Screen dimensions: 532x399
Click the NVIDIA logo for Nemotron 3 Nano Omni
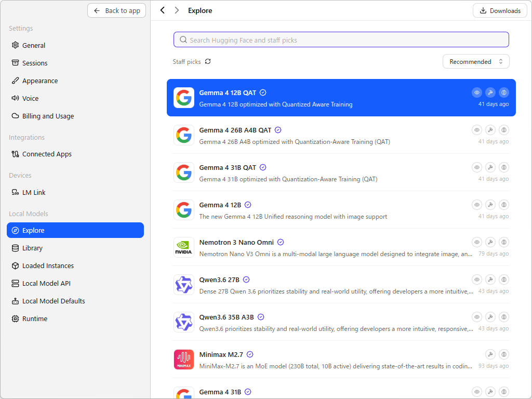[184, 247]
